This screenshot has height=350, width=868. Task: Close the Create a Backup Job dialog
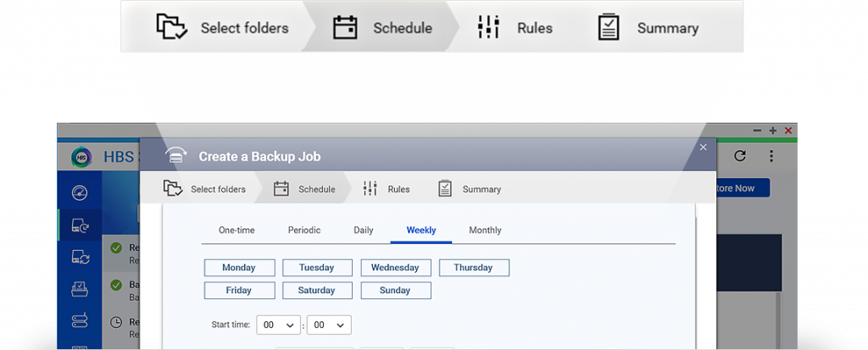click(x=703, y=147)
